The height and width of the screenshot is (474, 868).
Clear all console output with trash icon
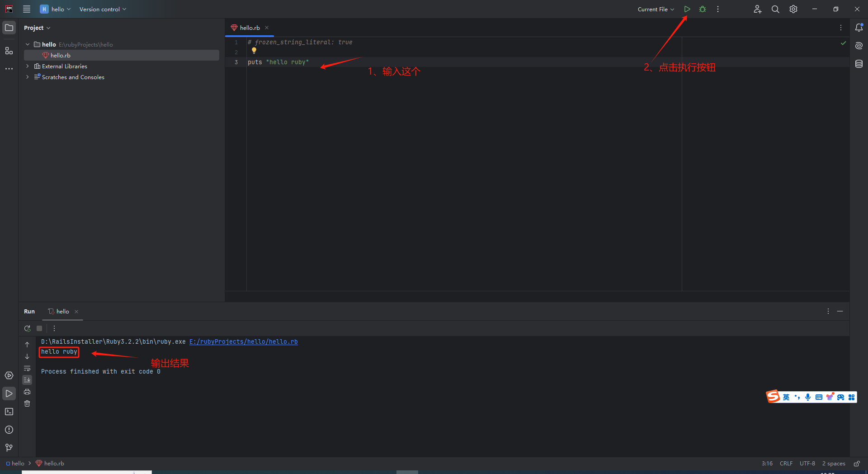27,403
